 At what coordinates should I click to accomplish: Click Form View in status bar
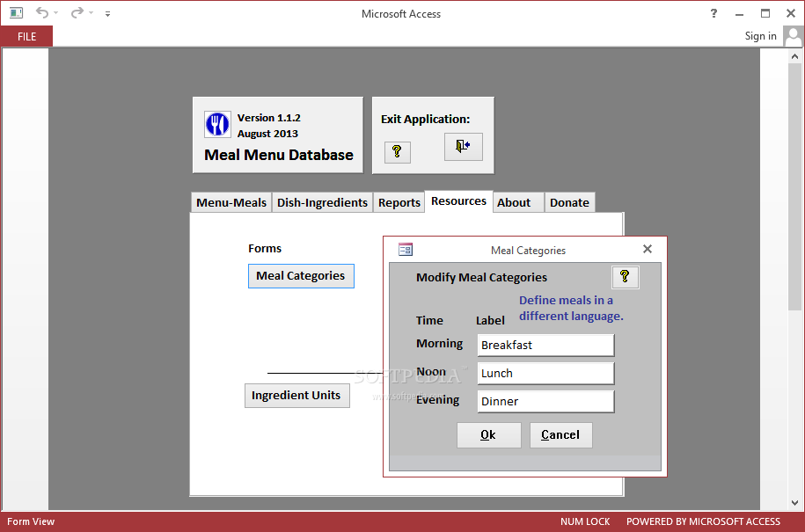click(x=31, y=521)
